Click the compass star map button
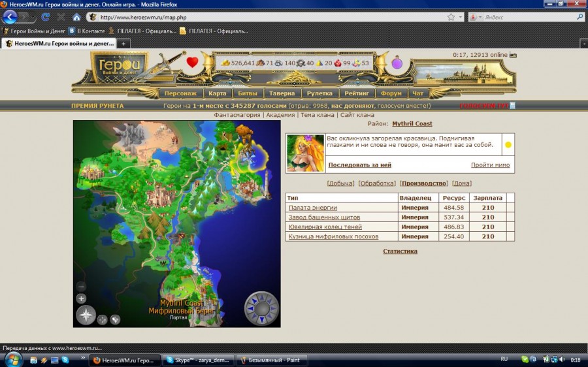588x367 pixels. coord(86,315)
